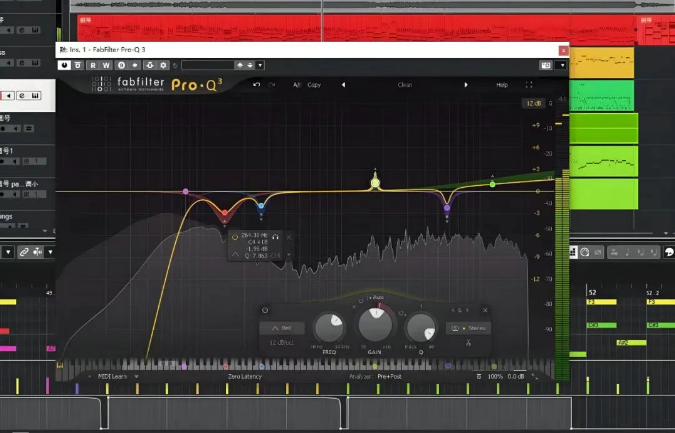Toggle band enable in the band tooltip
675x433 pixels.
[235, 237]
